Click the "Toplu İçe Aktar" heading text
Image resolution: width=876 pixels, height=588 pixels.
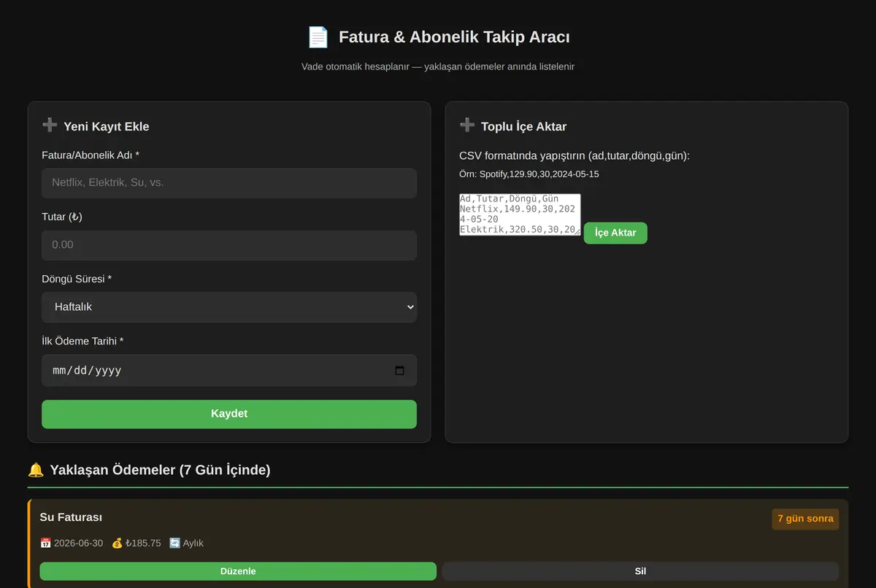point(524,126)
